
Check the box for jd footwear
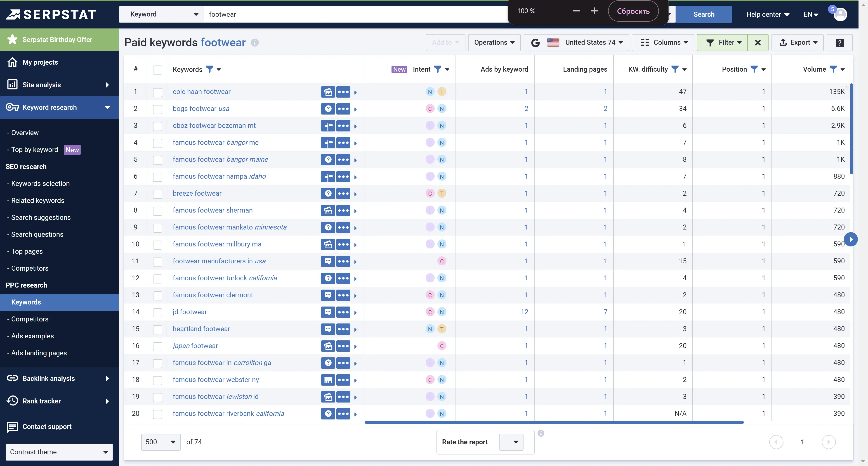(157, 312)
